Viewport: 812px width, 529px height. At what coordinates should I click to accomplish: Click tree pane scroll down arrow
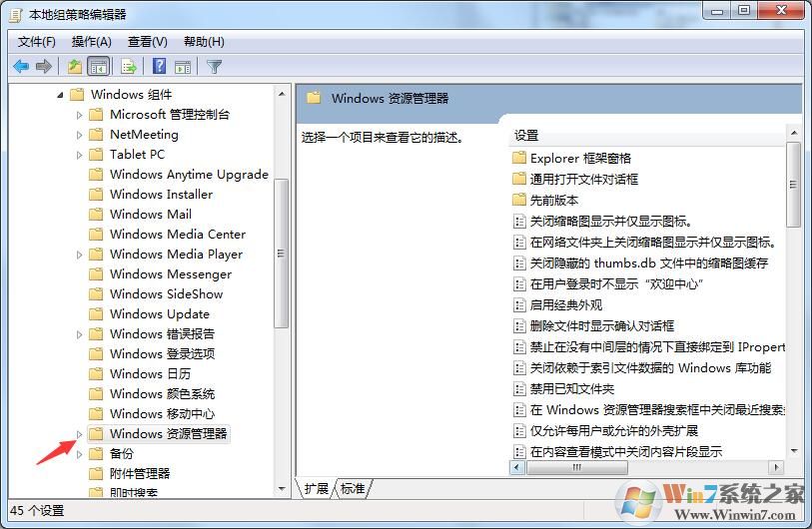(x=282, y=489)
